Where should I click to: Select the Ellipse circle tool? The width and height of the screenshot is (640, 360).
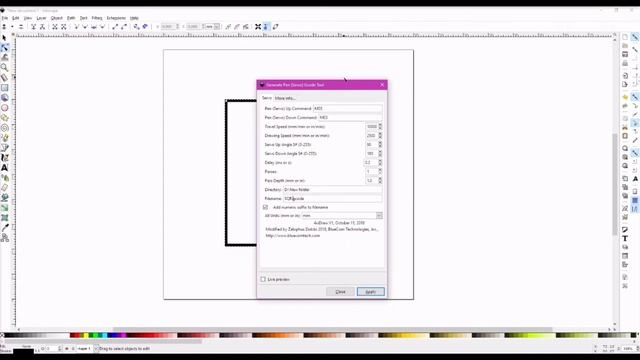coord(4,108)
